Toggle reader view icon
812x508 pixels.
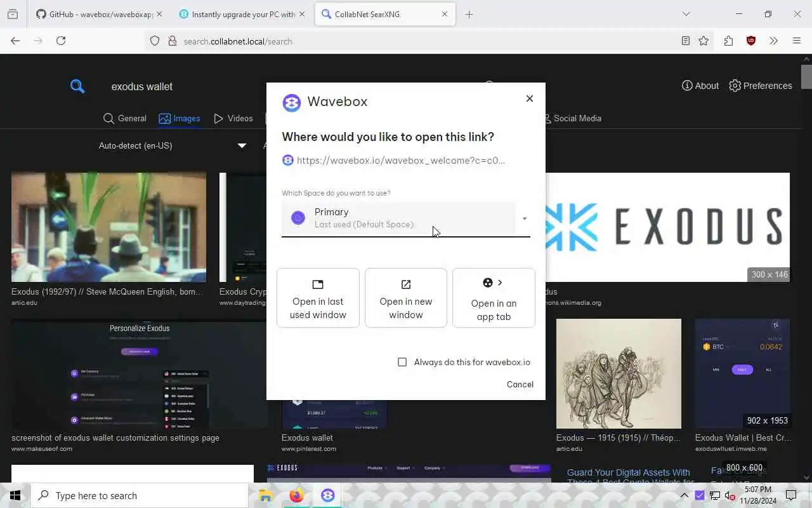click(685, 41)
